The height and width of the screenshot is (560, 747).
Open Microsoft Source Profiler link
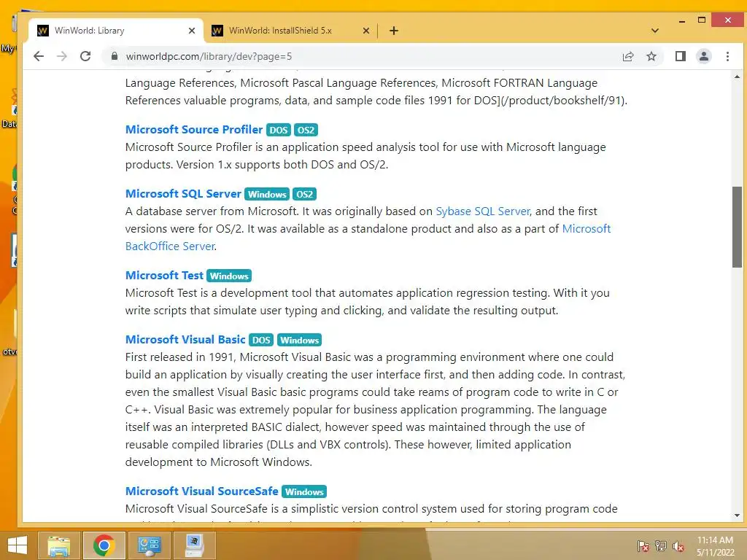click(194, 130)
